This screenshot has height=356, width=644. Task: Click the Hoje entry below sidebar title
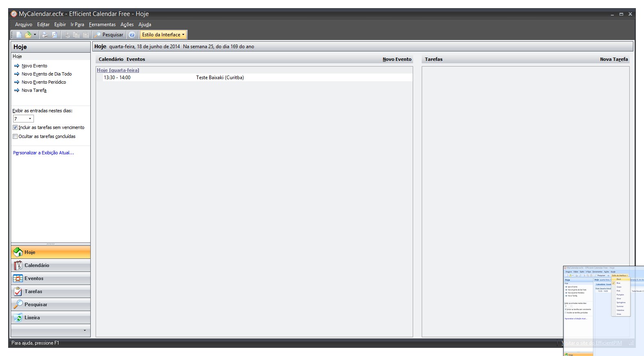[17, 56]
